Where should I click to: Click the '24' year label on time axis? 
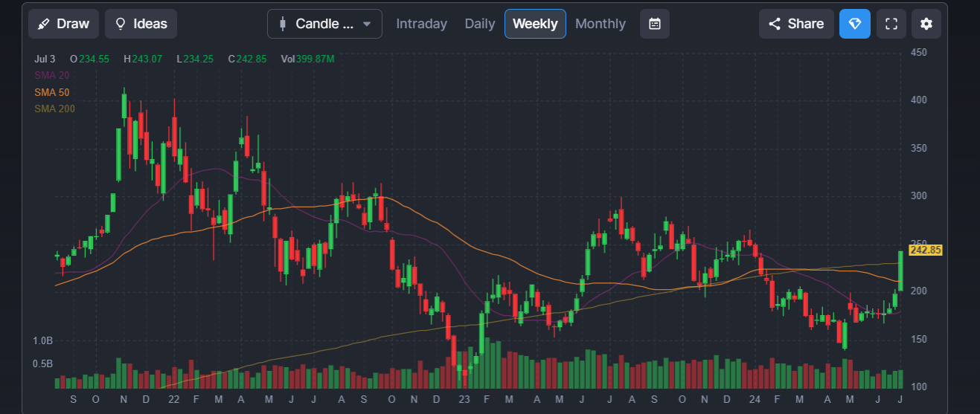[x=755, y=399]
